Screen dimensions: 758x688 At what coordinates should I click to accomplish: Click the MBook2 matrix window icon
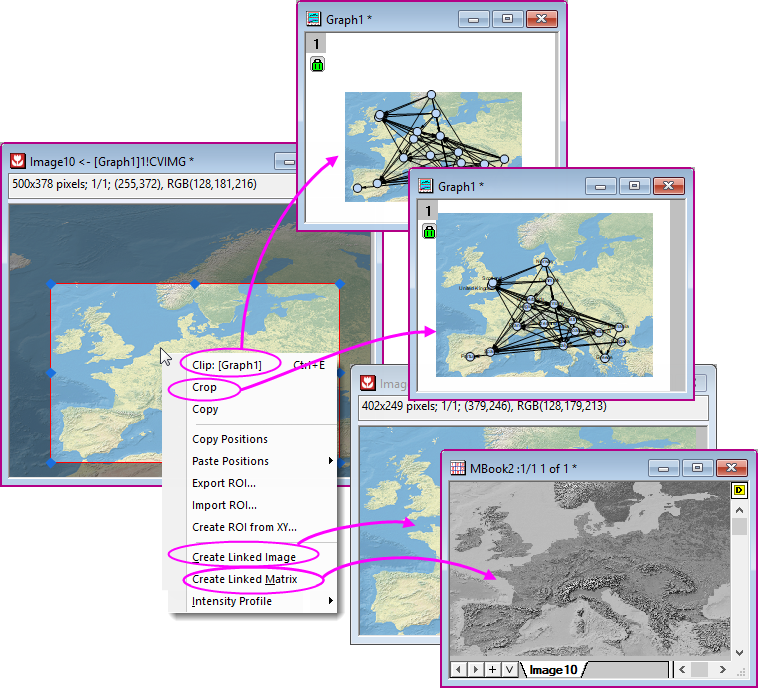click(457, 468)
